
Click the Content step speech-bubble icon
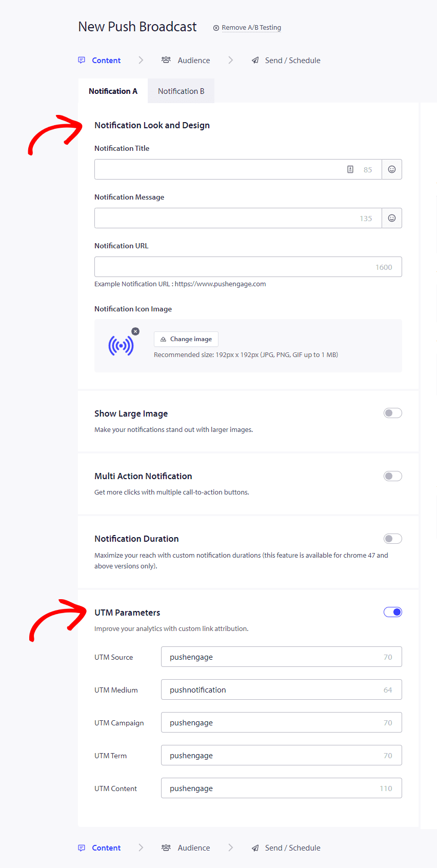click(82, 60)
